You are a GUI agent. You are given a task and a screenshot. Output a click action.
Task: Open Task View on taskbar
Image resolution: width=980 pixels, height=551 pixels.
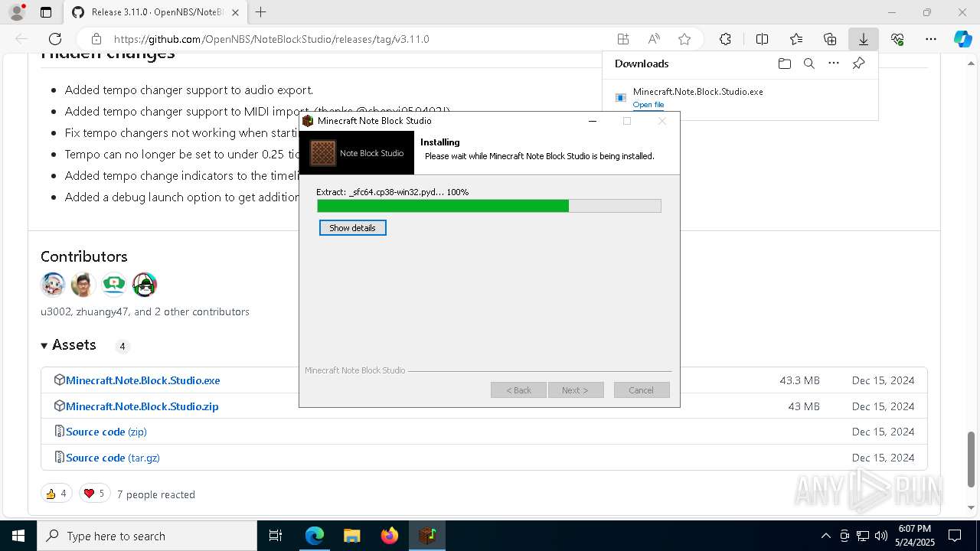[x=276, y=536]
